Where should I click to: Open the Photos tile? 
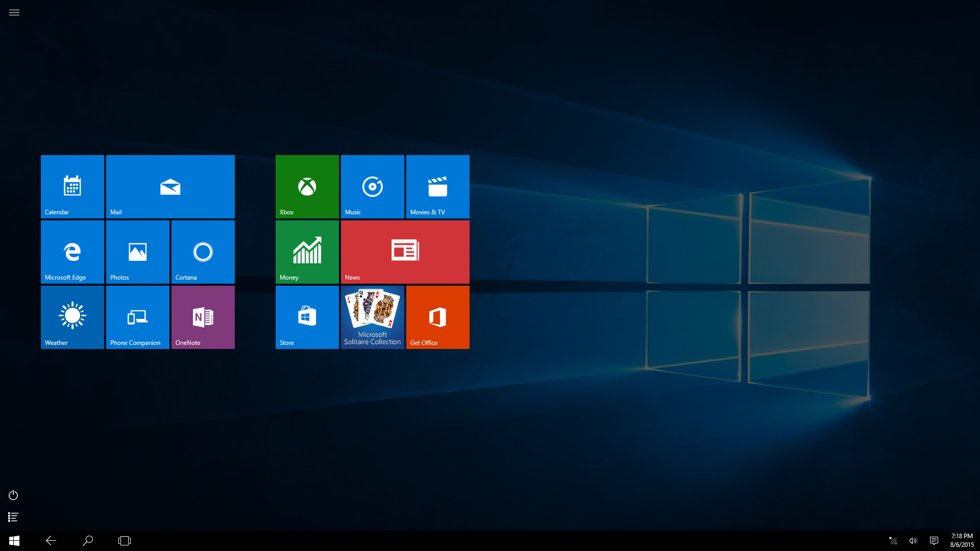click(138, 252)
